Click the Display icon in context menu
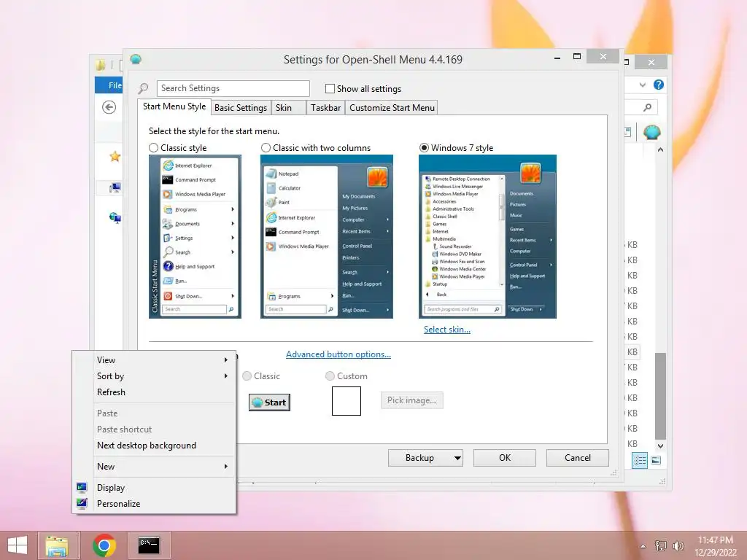Image resolution: width=747 pixels, height=560 pixels. click(82, 487)
